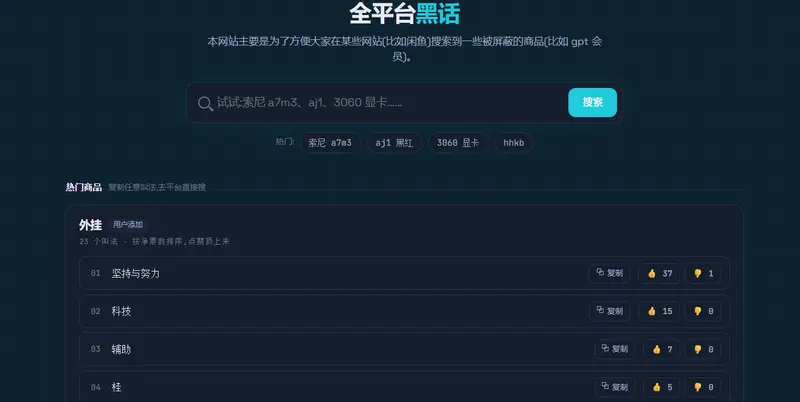800x402 pixels.
Task: Upvote the 桂 entry
Action: [x=662, y=387]
